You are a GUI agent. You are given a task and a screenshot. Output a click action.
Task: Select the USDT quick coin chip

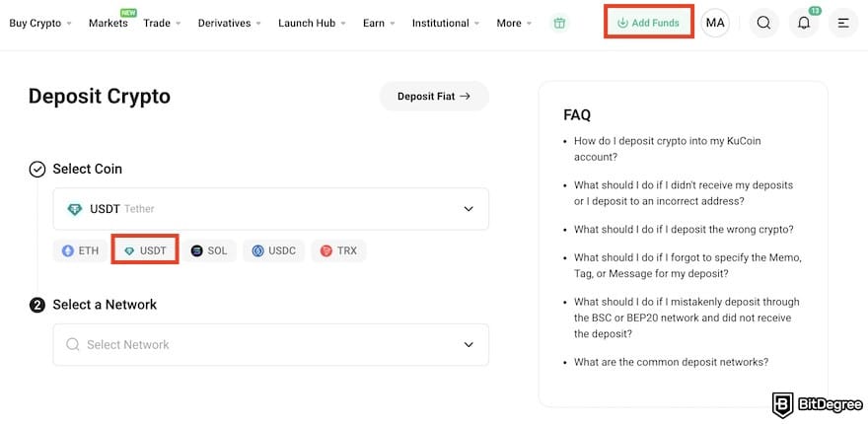click(x=145, y=250)
